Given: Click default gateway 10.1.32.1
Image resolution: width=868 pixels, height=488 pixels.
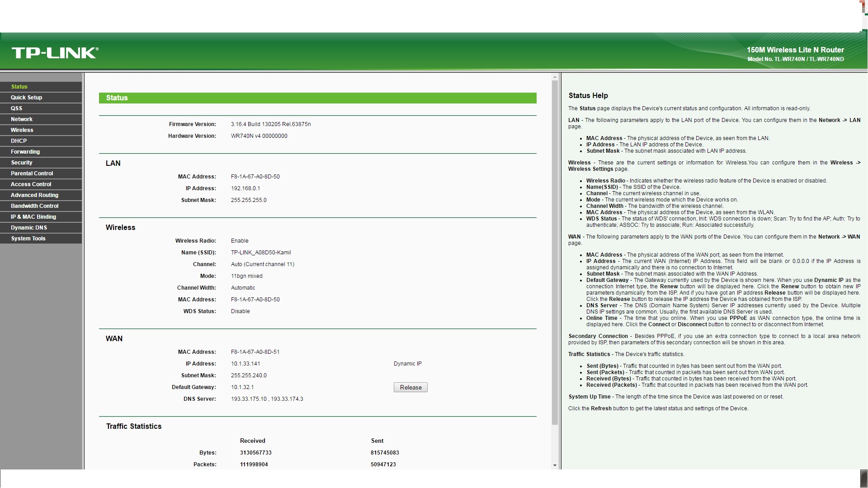Looking at the screenshot, I should [242, 387].
